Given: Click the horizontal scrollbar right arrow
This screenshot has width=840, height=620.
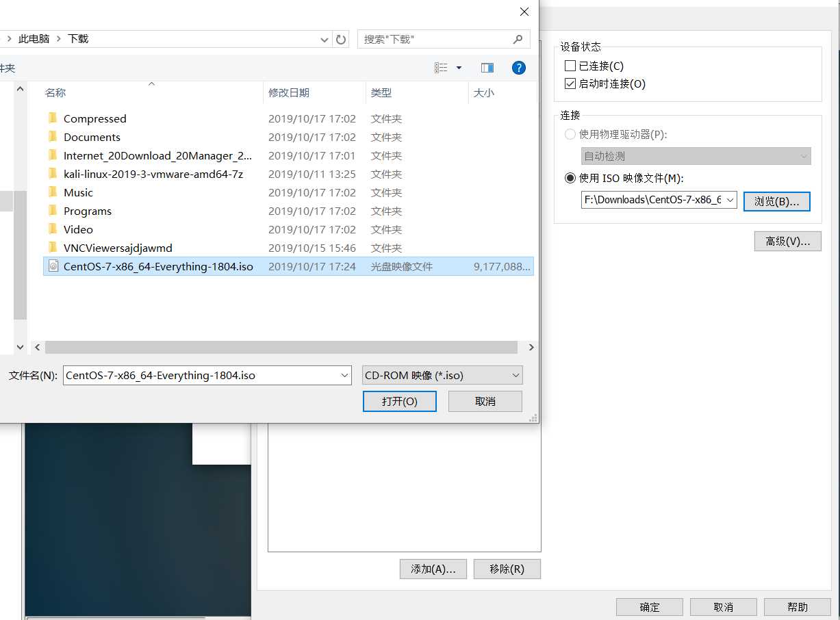Looking at the screenshot, I should coord(531,348).
